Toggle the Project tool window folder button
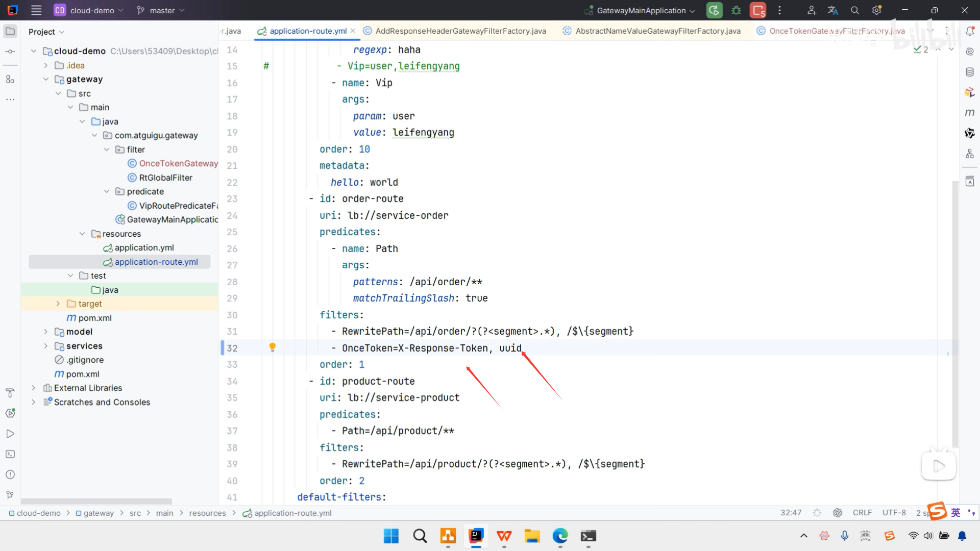 tap(10, 32)
